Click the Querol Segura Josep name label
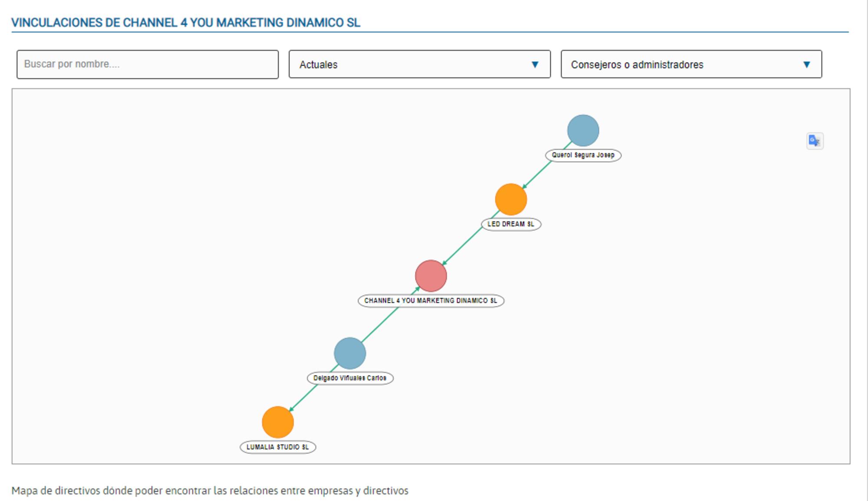The image size is (868, 501). [x=583, y=155]
